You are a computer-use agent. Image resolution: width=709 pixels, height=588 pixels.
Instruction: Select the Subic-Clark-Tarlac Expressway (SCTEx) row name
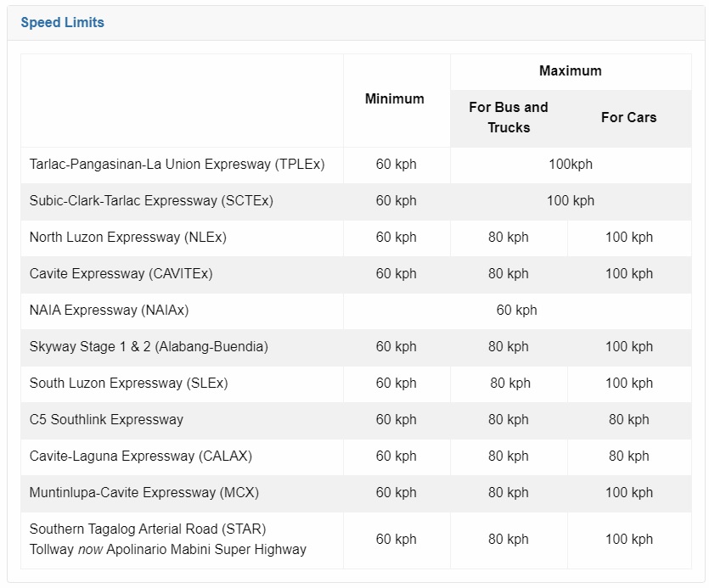pyautogui.click(x=151, y=201)
